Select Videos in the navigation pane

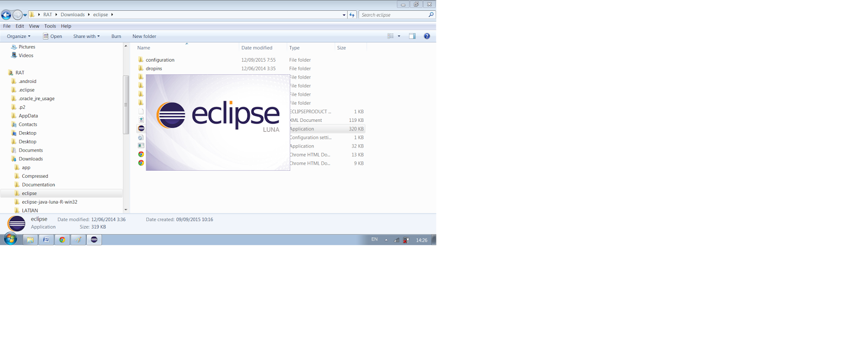26,55
